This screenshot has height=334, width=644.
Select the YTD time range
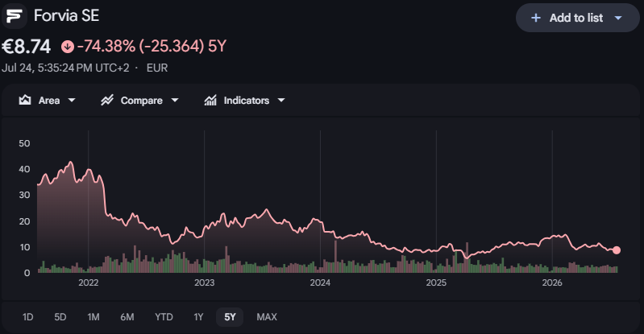pyautogui.click(x=164, y=317)
